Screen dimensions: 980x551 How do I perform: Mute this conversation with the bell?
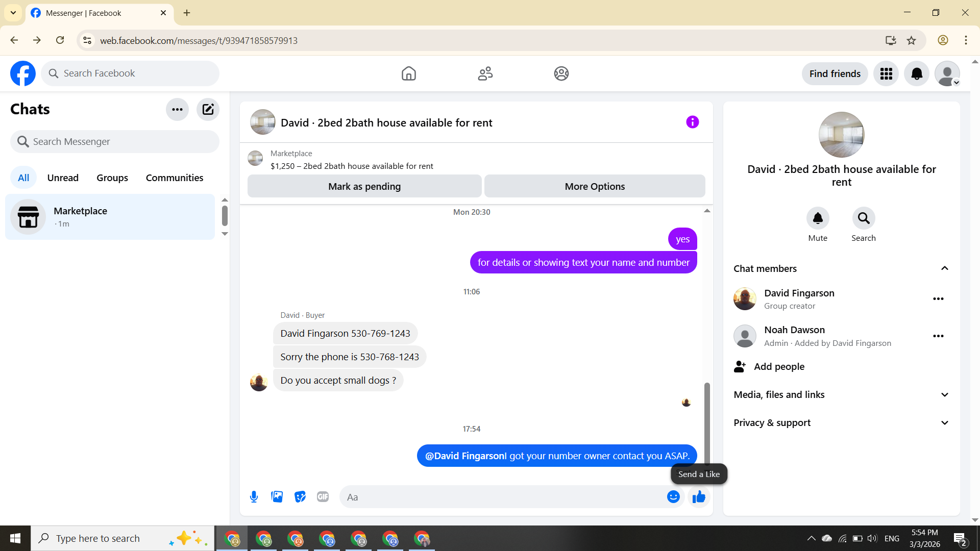pos(818,218)
